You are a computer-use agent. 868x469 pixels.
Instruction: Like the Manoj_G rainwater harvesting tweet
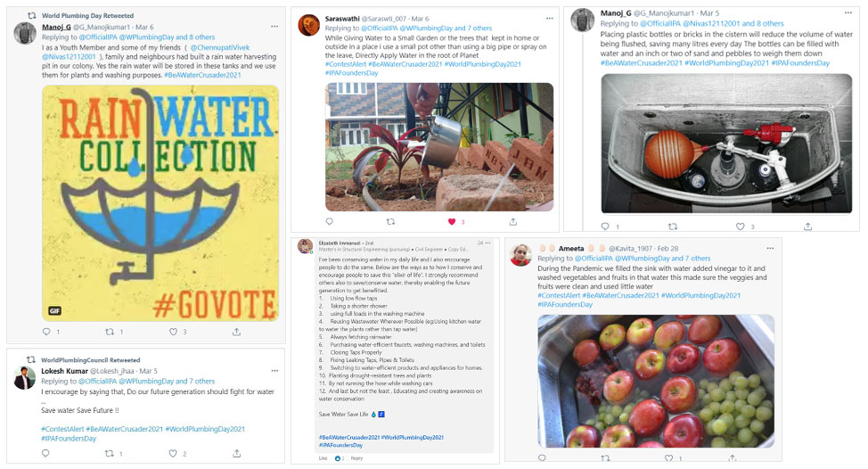point(173,332)
